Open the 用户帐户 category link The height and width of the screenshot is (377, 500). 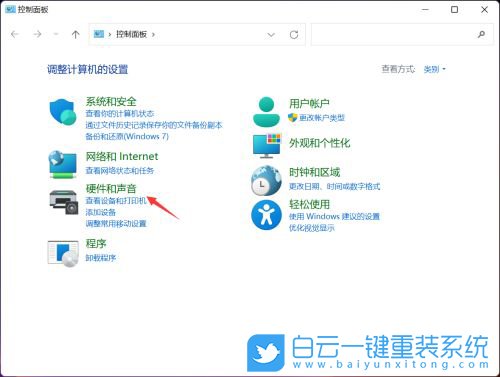click(x=309, y=104)
